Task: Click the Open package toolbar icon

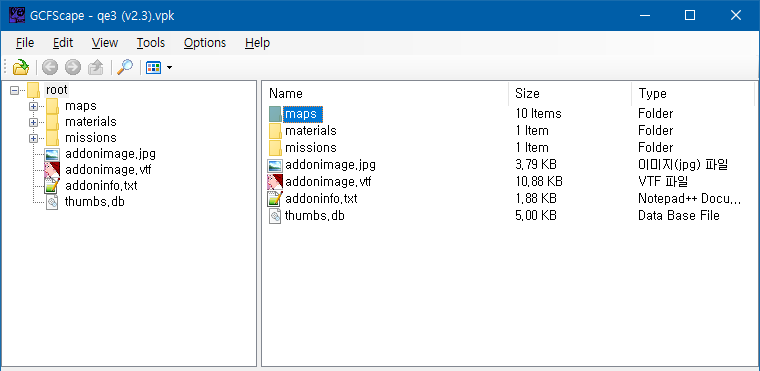Action: [x=21, y=67]
